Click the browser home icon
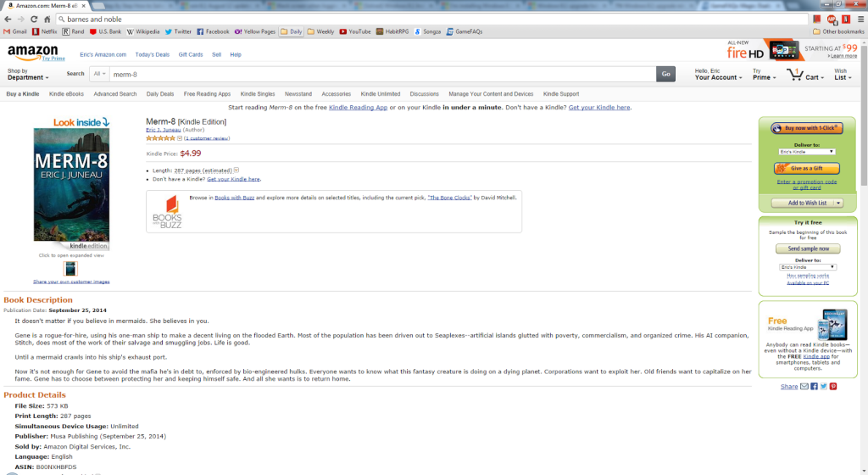The image size is (868, 475). click(x=47, y=19)
